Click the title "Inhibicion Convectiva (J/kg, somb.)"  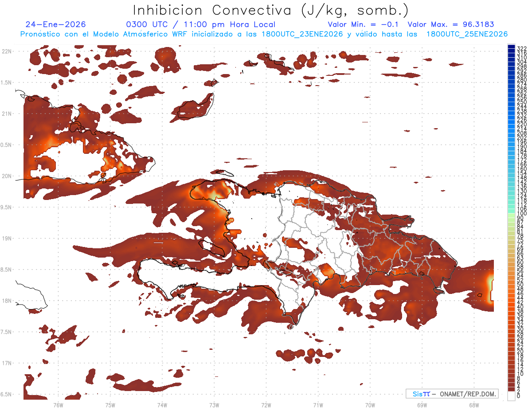click(x=271, y=11)
